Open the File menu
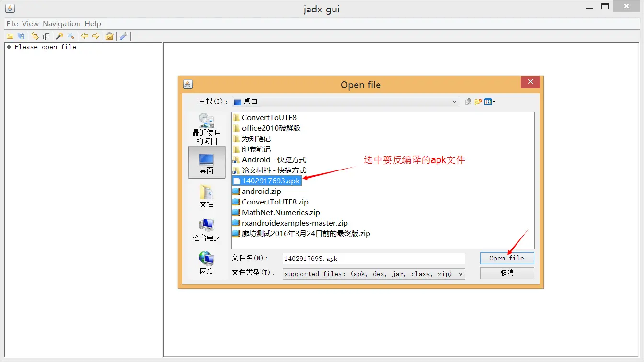Image resolution: width=644 pixels, height=362 pixels. pyautogui.click(x=12, y=23)
